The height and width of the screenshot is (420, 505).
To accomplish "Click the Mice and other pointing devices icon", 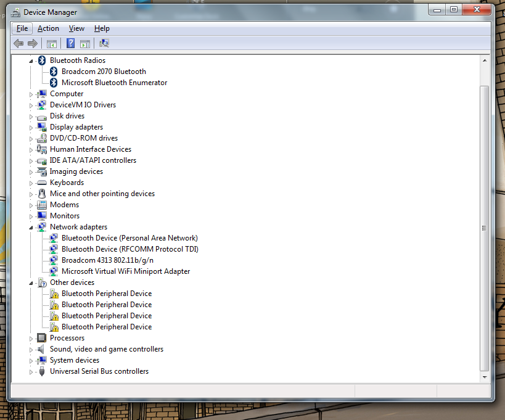I will point(42,194).
